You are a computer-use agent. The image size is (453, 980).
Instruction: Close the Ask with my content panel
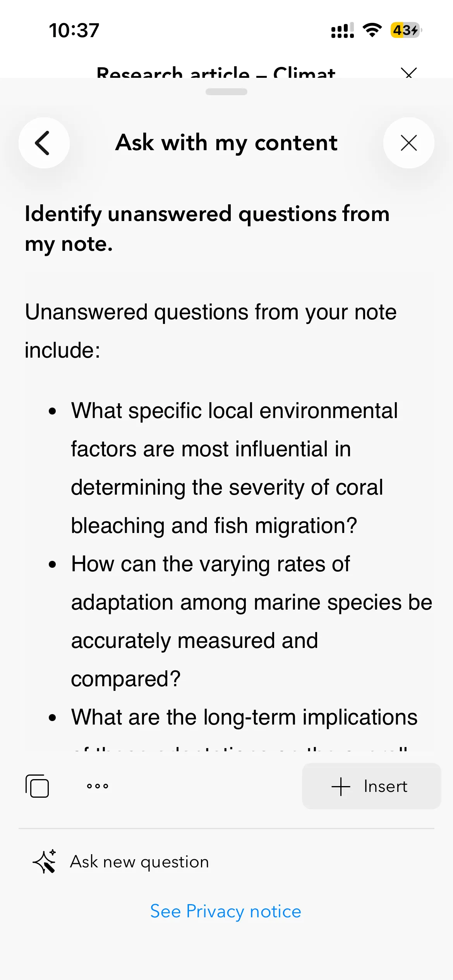click(408, 143)
